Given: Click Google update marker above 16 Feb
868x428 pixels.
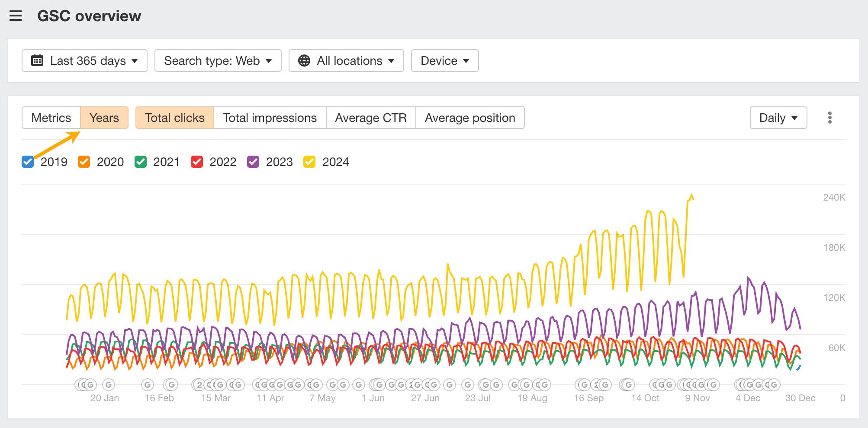Looking at the screenshot, I should coord(148,384).
